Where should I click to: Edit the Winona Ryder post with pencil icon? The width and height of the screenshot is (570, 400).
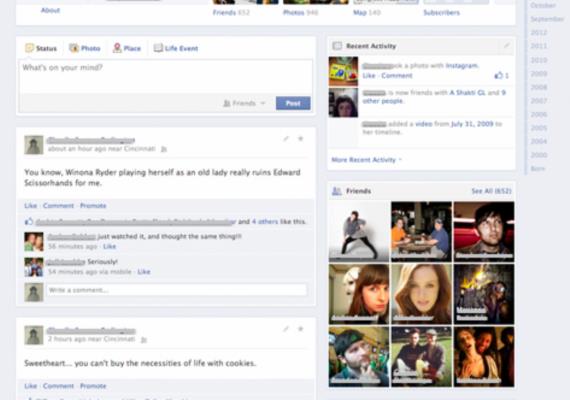[x=286, y=139]
